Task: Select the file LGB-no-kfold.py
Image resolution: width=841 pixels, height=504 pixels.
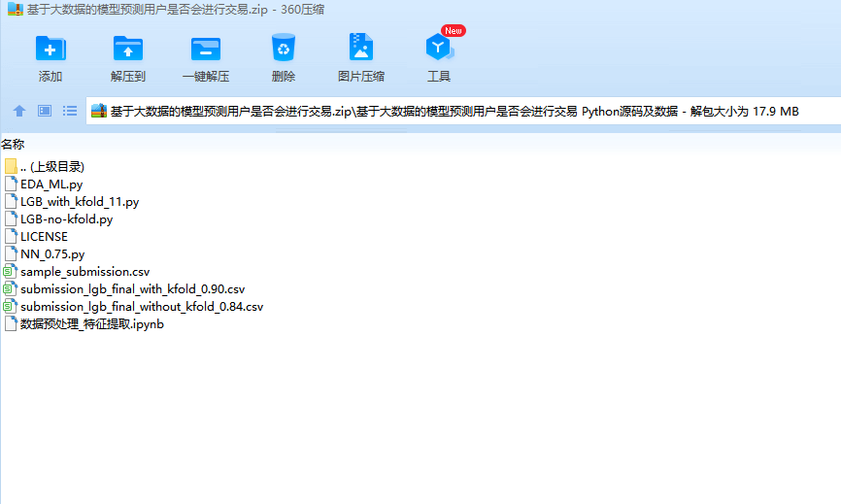Action: tap(58, 219)
